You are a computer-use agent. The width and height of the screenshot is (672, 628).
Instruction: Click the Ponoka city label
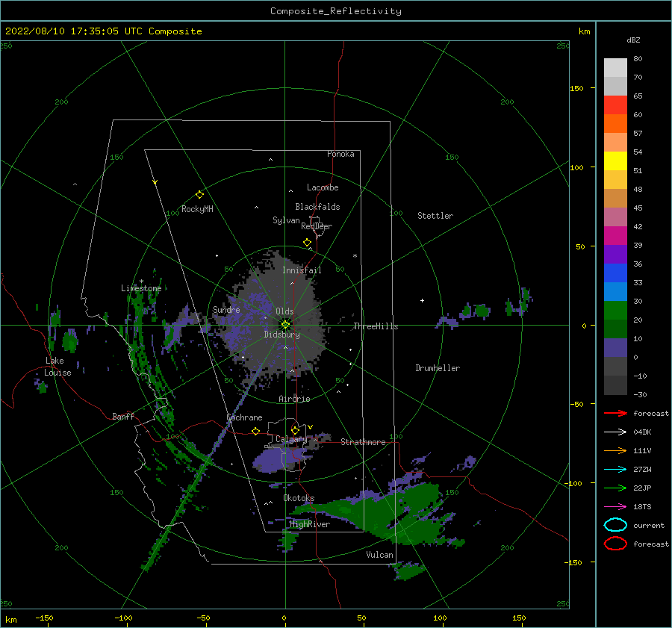tap(340, 154)
